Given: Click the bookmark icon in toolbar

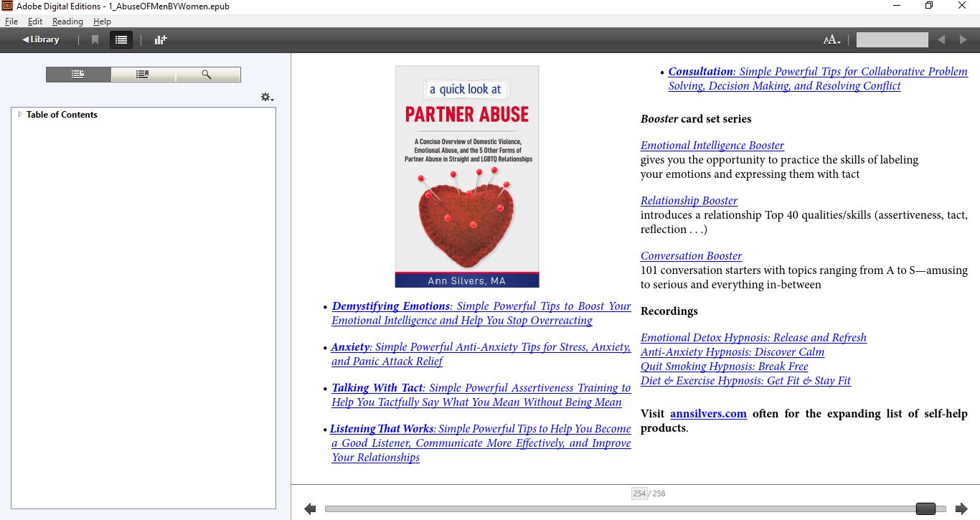Looking at the screenshot, I should click(95, 39).
